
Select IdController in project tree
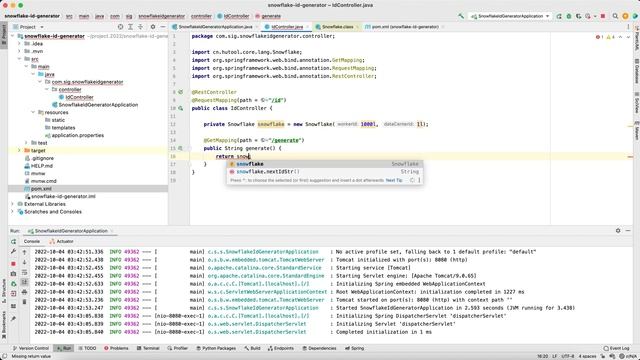point(79,97)
